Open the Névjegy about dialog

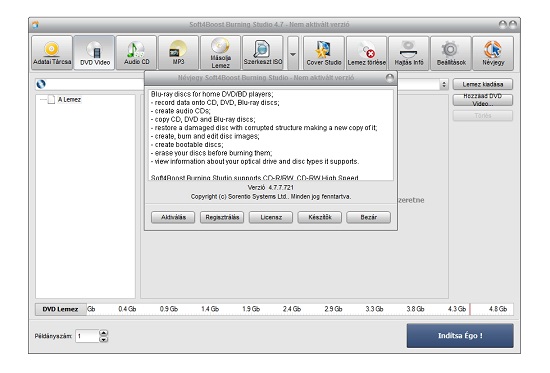pyautogui.click(x=493, y=53)
